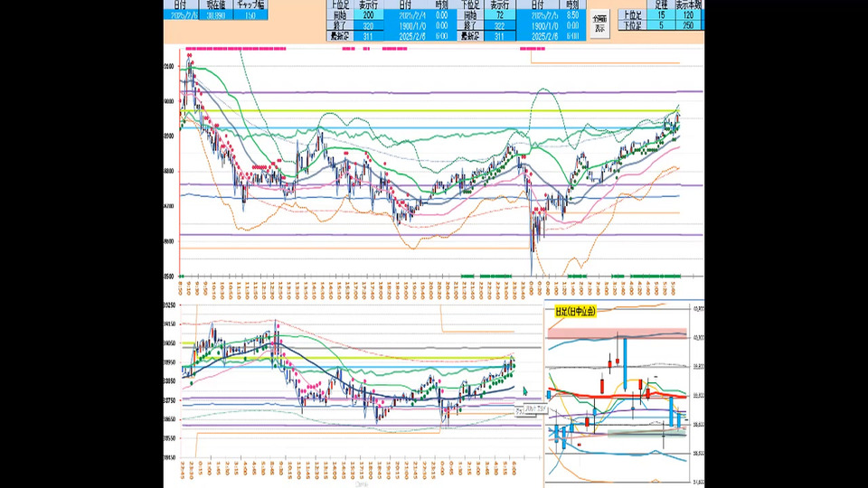
Task: Click the 全画面表示 full-screen button
Action: [600, 23]
